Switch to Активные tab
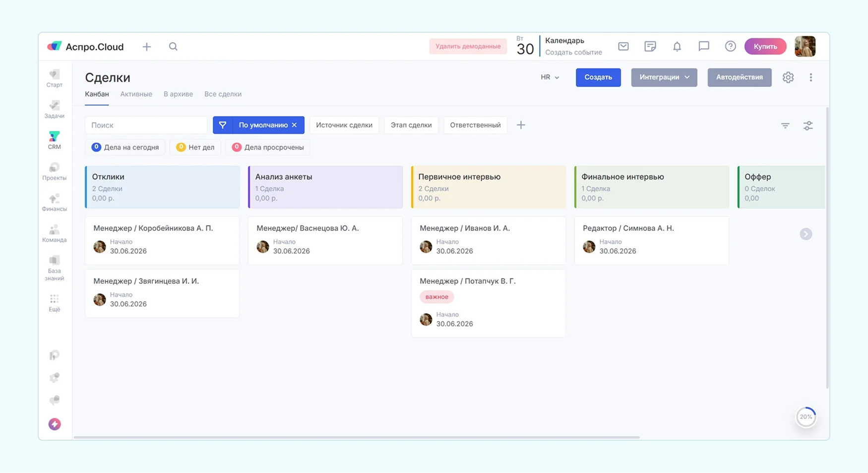This screenshot has height=473, width=868. point(136,94)
